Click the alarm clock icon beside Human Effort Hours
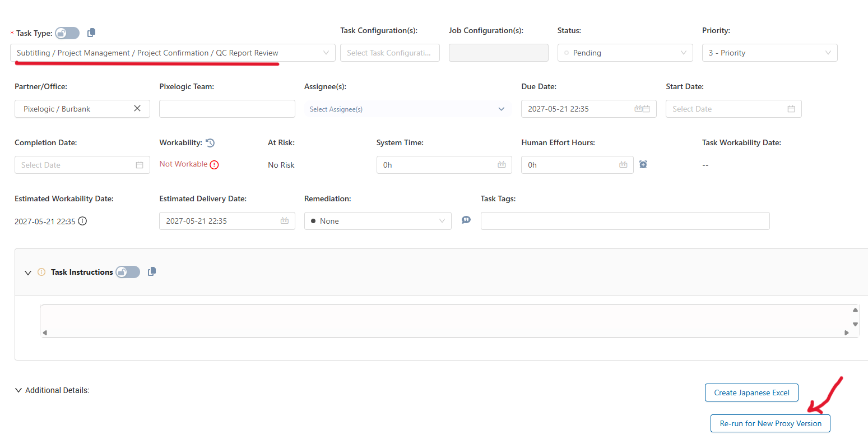This screenshot has width=868, height=434. click(x=643, y=164)
